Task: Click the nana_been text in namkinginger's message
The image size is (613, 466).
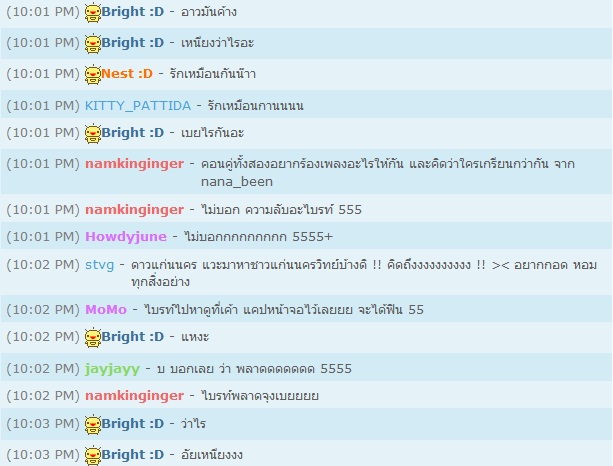Action: (x=237, y=182)
